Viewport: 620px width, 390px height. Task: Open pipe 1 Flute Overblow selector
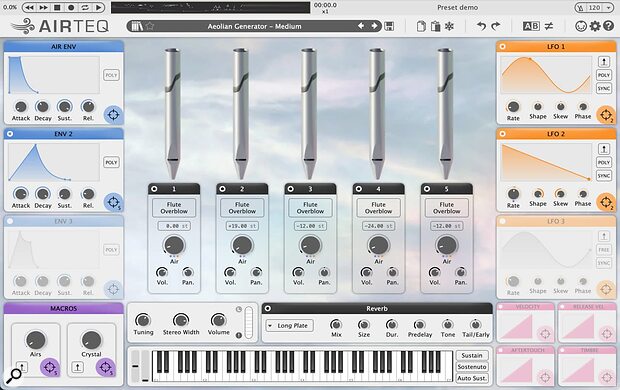174,208
